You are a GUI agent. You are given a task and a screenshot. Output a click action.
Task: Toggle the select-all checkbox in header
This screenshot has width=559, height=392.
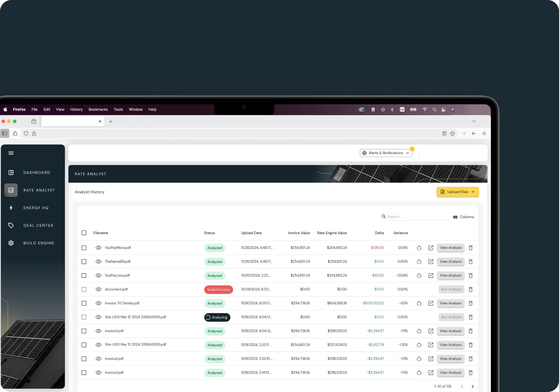click(84, 233)
